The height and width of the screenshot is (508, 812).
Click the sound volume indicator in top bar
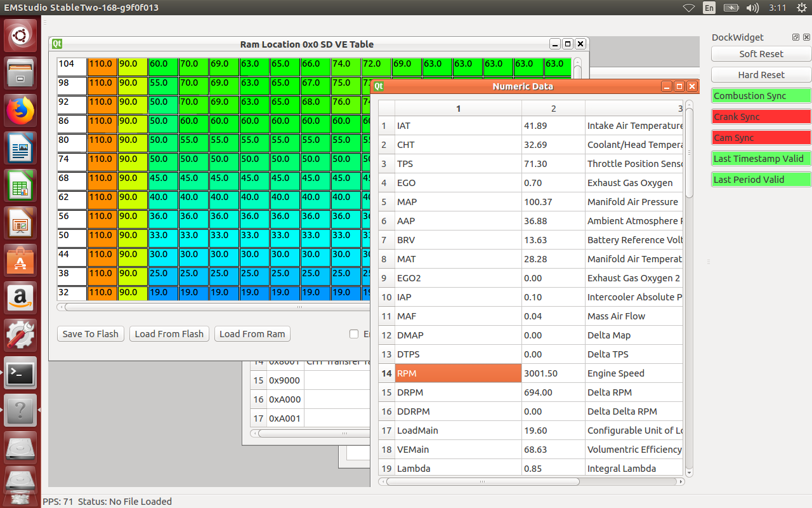[752, 8]
